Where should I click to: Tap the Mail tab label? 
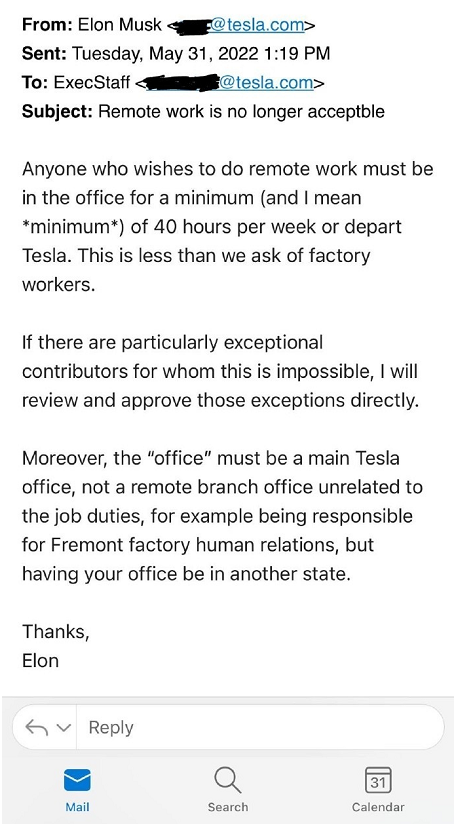click(x=77, y=807)
